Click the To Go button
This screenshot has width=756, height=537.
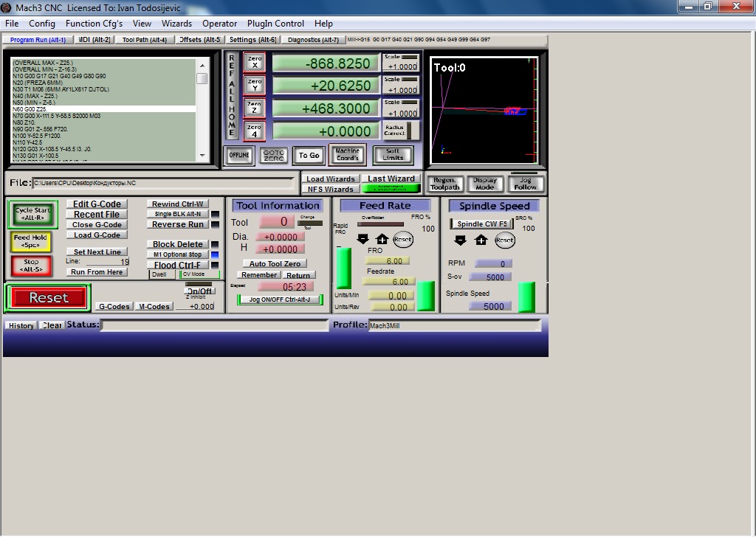pos(309,155)
